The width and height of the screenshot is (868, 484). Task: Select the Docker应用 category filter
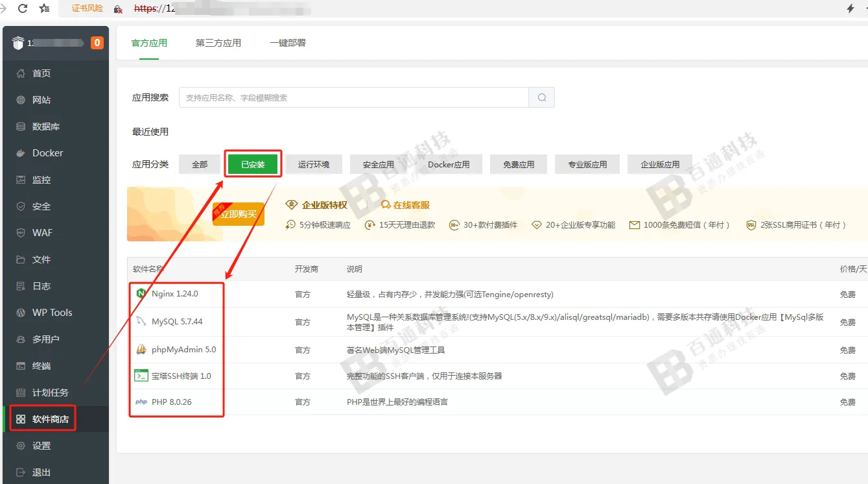pos(449,164)
